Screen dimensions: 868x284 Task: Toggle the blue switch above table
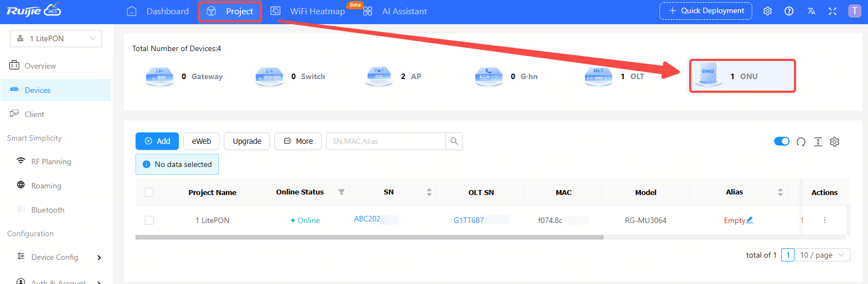[x=781, y=141]
